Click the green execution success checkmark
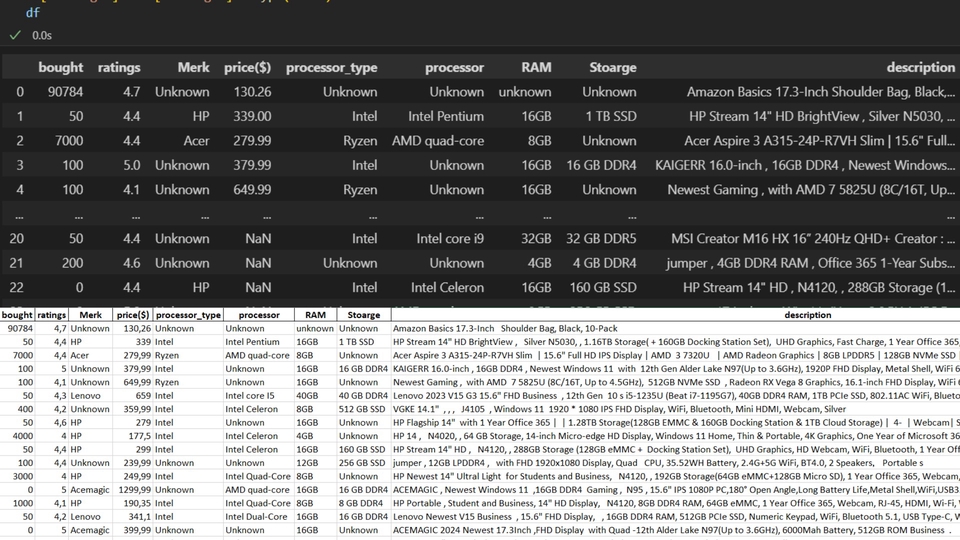Viewport: 960px width, 540px height. (15, 36)
